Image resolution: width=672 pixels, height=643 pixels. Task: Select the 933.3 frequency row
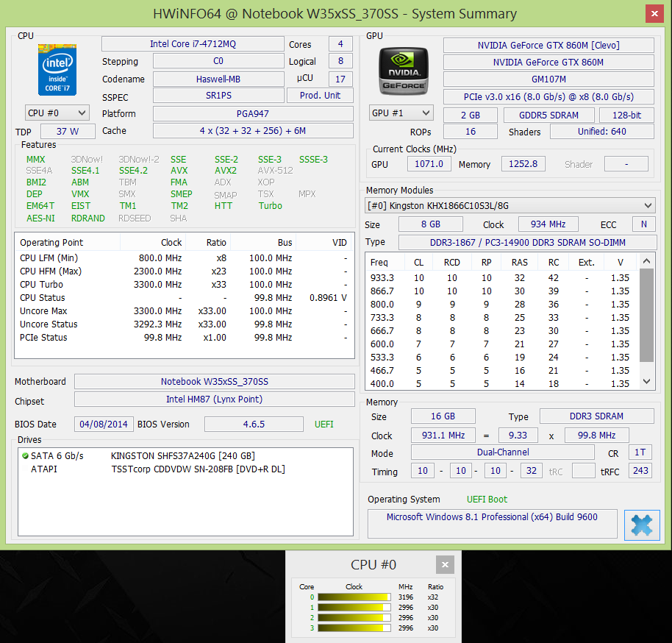pyautogui.click(x=502, y=278)
